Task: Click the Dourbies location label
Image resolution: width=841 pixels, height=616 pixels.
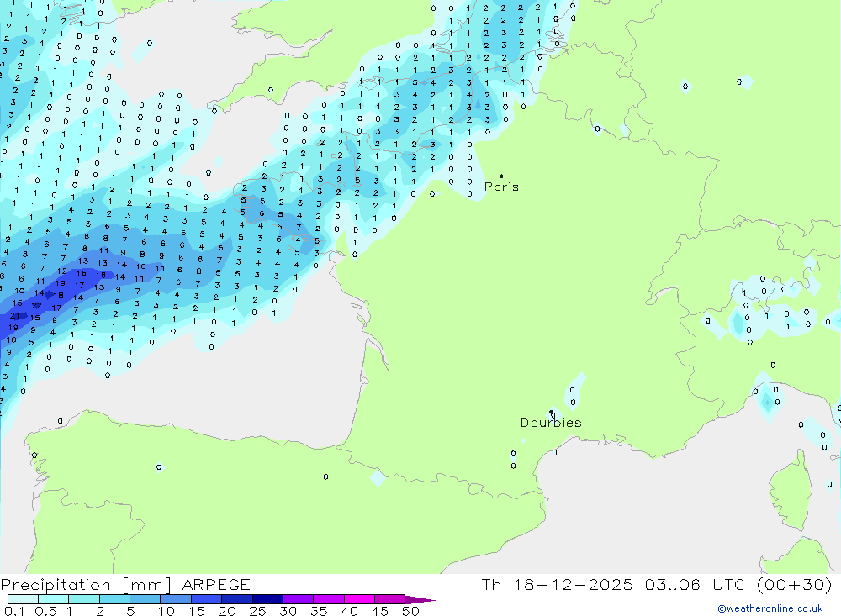Action: [551, 423]
